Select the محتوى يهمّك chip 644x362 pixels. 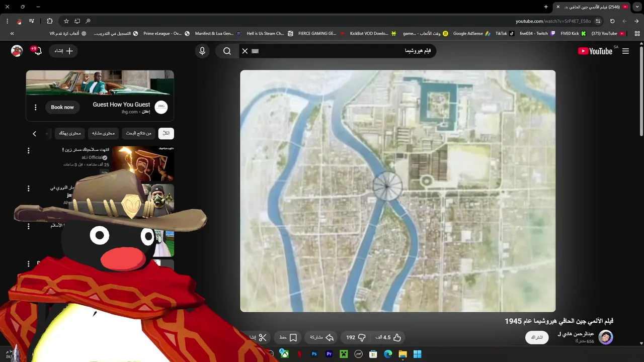click(70, 133)
